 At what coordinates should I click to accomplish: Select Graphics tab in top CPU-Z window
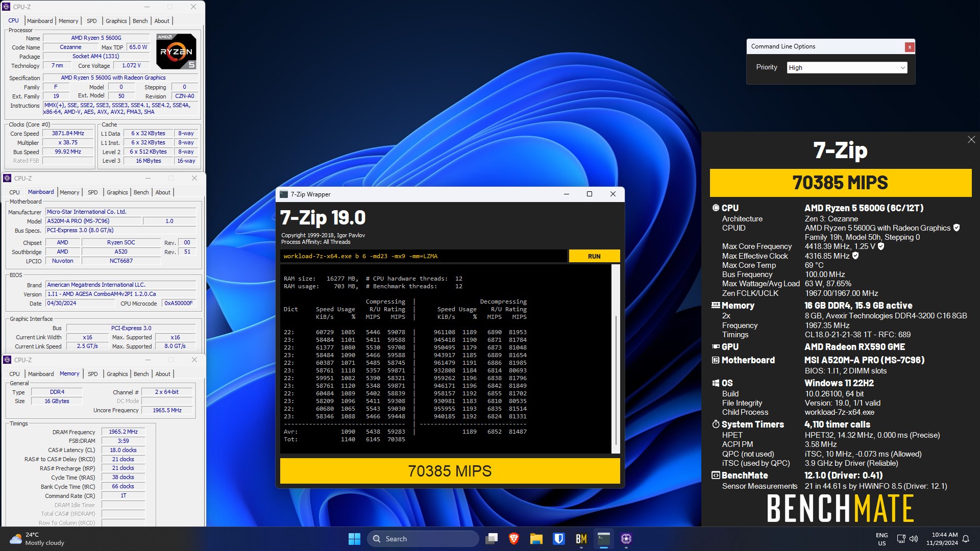coord(116,21)
